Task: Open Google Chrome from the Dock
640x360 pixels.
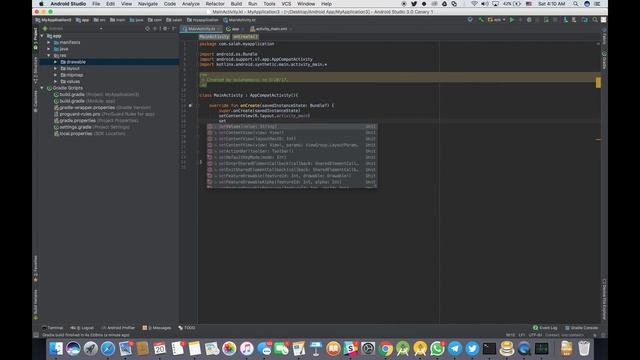Action: (x=385, y=349)
